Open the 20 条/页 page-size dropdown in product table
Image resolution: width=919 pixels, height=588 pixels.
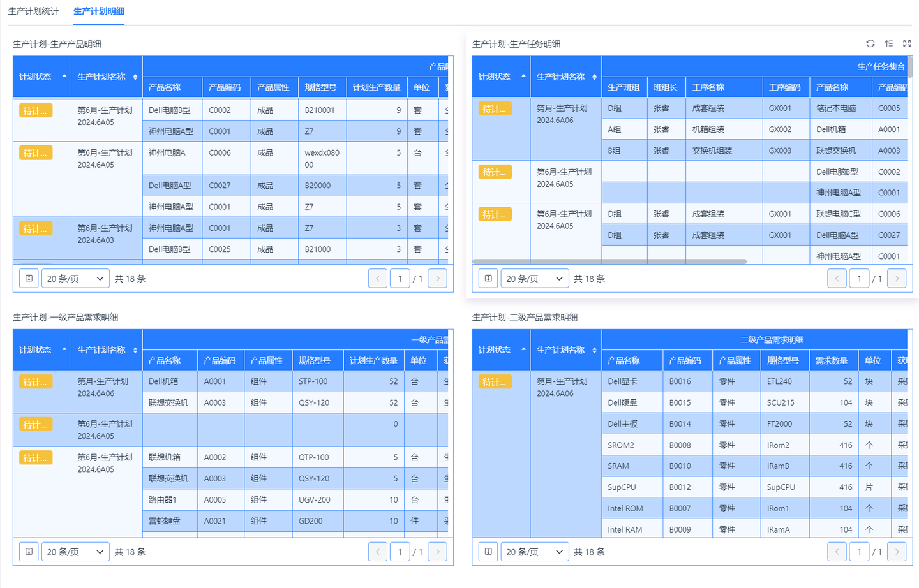(x=75, y=278)
